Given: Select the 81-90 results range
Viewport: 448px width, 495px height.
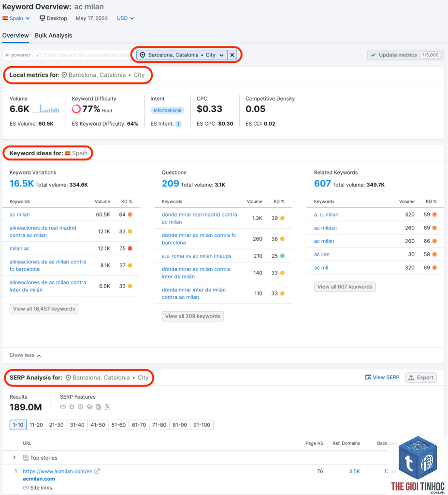Looking at the screenshot, I should coord(180,425).
